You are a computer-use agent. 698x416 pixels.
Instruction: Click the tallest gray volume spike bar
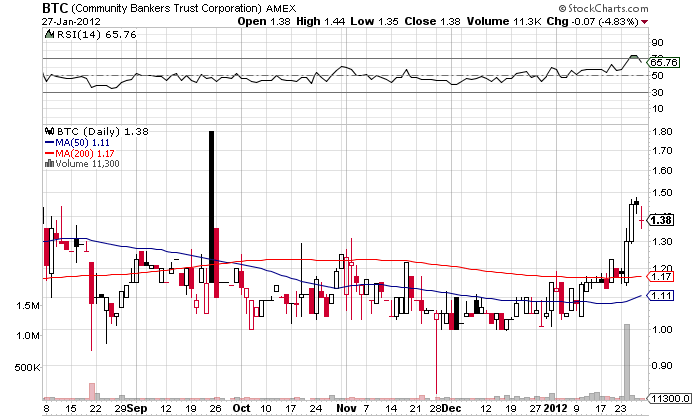[x=627, y=360]
